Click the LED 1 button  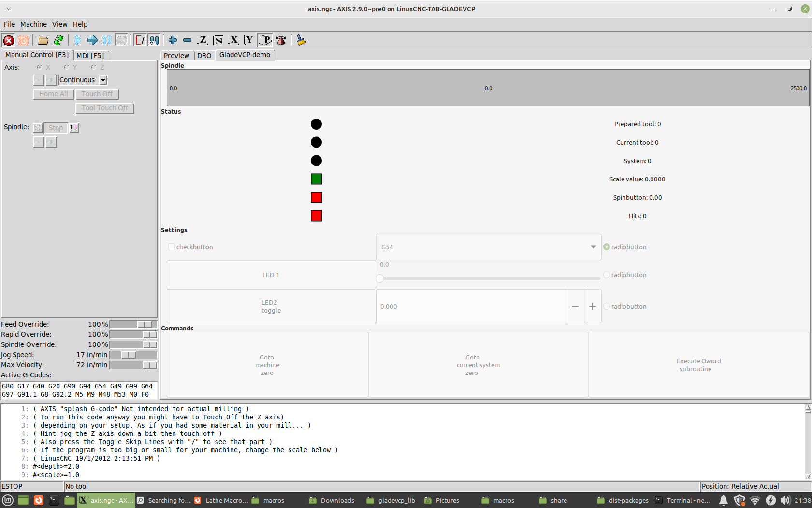tap(271, 275)
